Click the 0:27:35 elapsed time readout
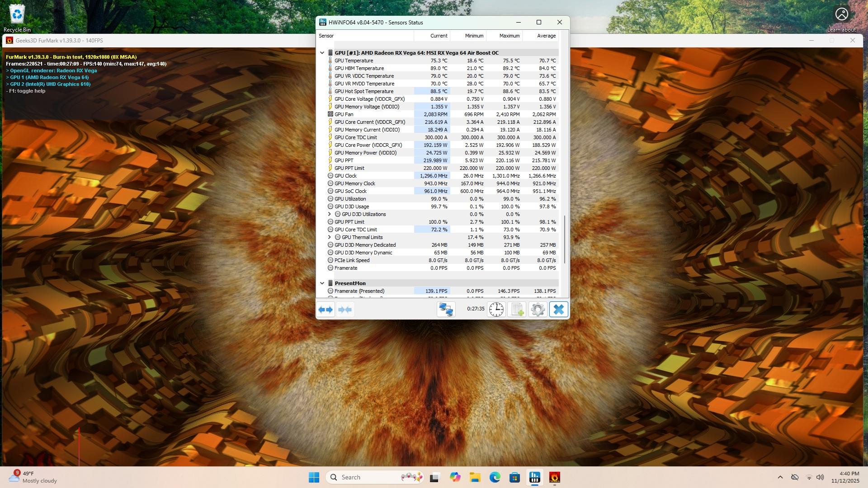Screen dimensions: 868x488 [x=476, y=309]
